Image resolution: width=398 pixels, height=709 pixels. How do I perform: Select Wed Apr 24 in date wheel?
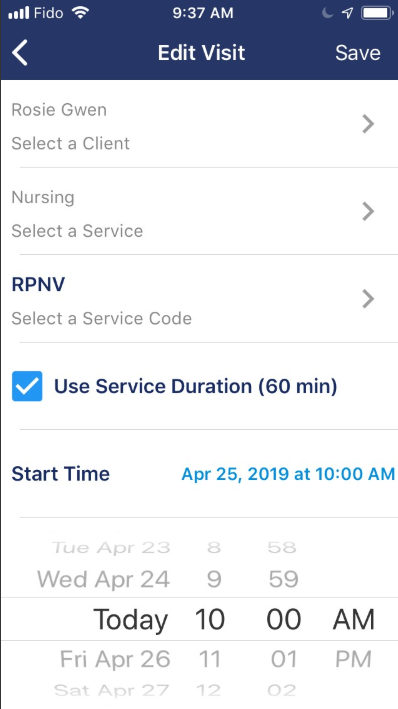pyautogui.click(x=104, y=579)
